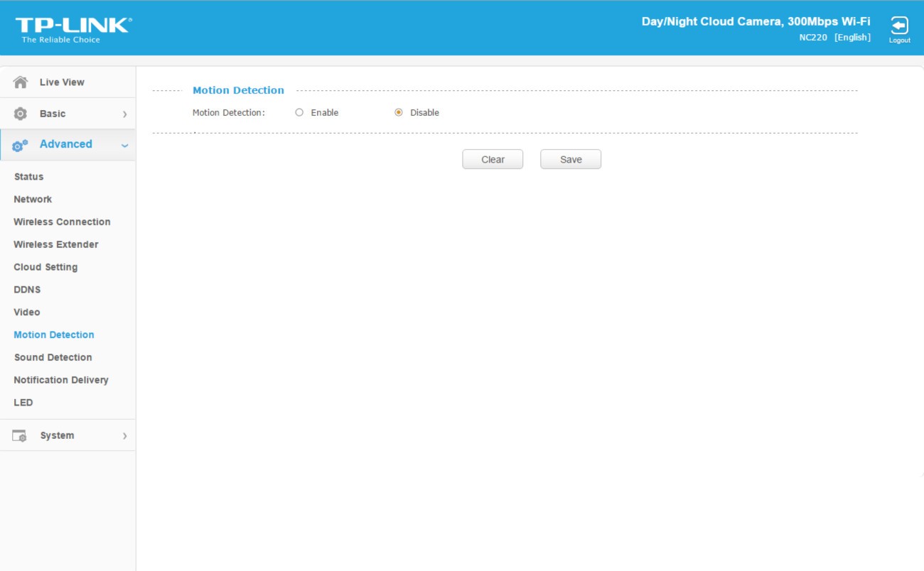The height and width of the screenshot is (571, 924).
Task: Click the Live View home icon
Action: [21, 82]
